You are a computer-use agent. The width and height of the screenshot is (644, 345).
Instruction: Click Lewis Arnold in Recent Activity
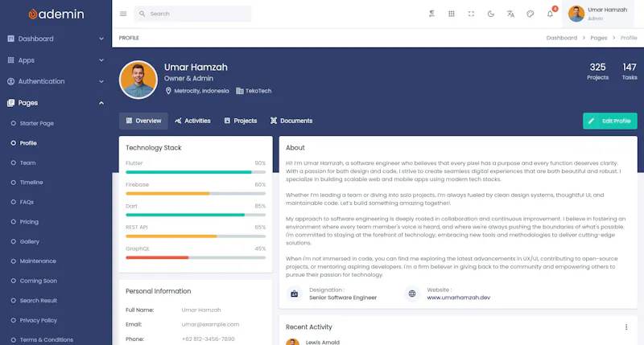coord(323,342)
